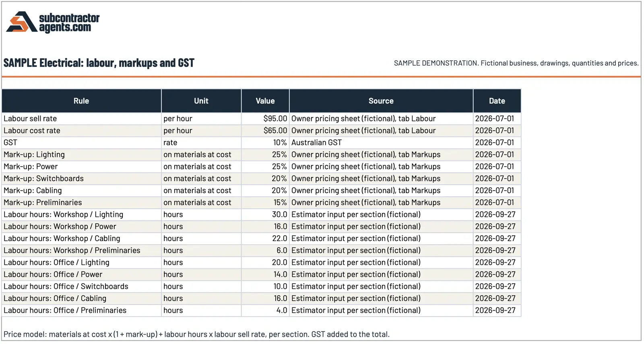644x344 pixels.
Task: Select 'Labour hours: Workshop / Lighting' cell
Action: (81, 215)
